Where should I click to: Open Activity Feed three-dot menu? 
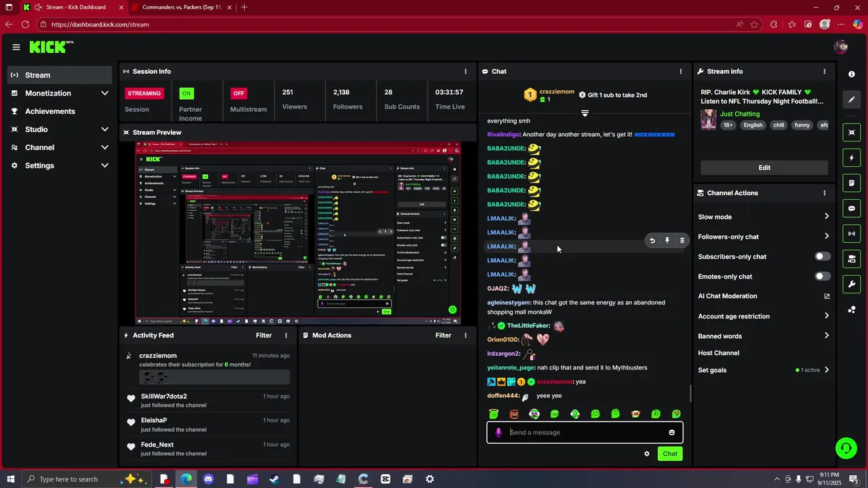[286, 335]
